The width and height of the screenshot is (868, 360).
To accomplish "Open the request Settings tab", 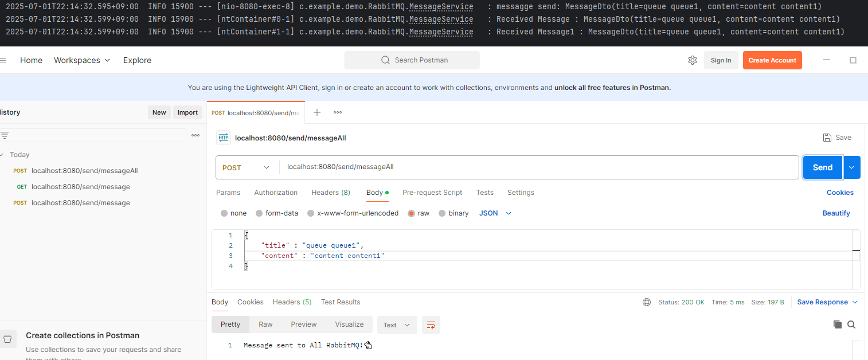I will pos(521,193).
